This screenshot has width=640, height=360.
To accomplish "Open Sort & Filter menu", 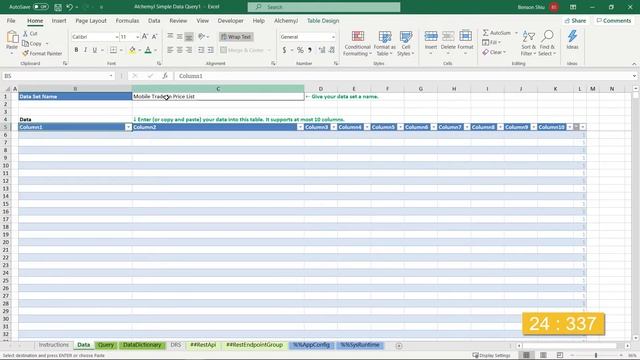I will (x=529, y=43).
